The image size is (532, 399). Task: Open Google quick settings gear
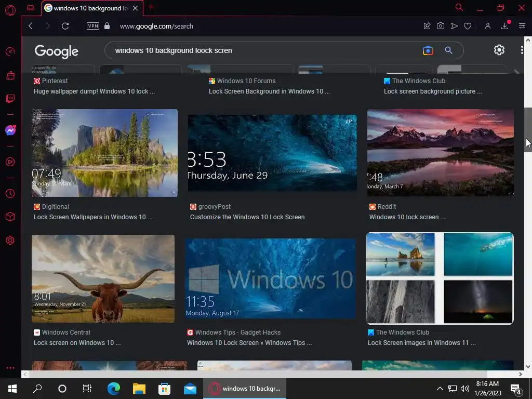[499, 50]
